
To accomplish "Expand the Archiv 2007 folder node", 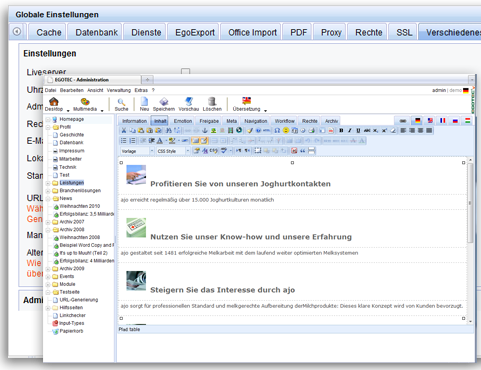I will 48,222.
